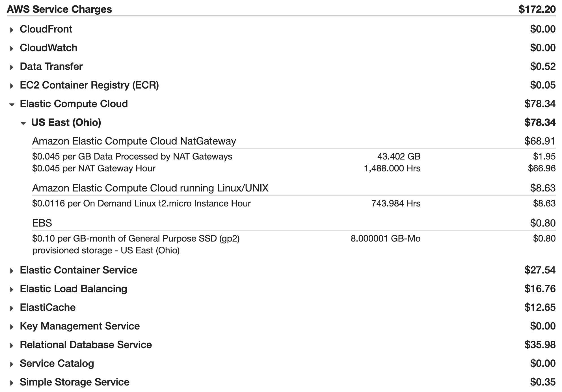Viewport: 562px width, 392px height.
Task: Click the $172.20 total amount
Action: (x=537, y=9)
